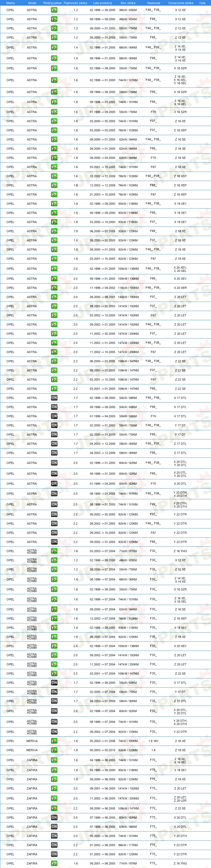Viewport: 211px width, 868px height.
Task: Click diesel ON icon in ASTRA KOMBI X 17 DTL row
Action: [x=54, y=682]
